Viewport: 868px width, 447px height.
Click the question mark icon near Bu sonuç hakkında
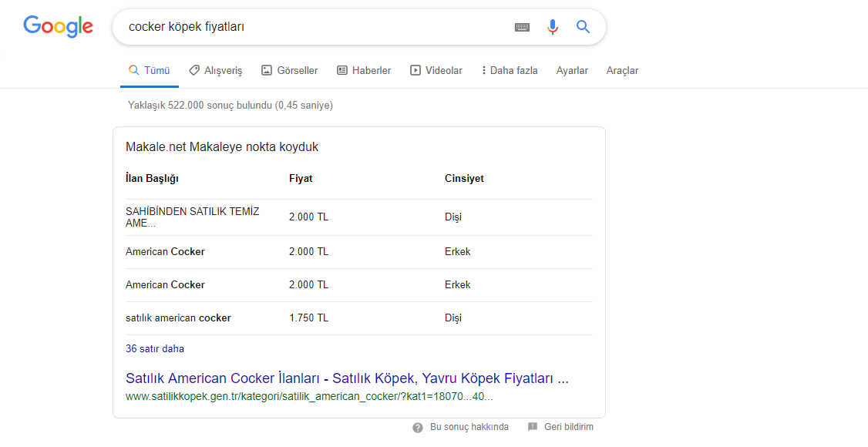(x=418, y=428)
